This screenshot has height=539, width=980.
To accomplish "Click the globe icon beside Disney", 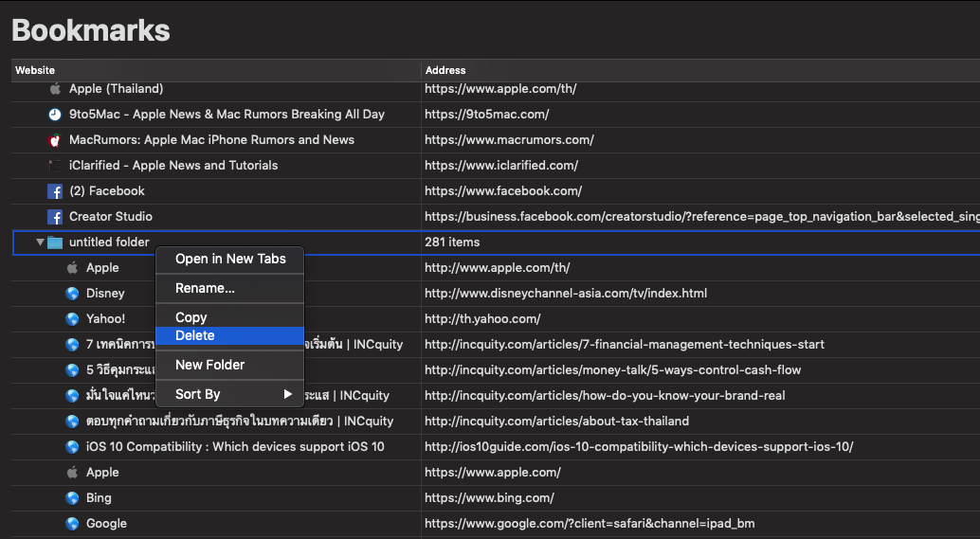I will coord(72,294).
